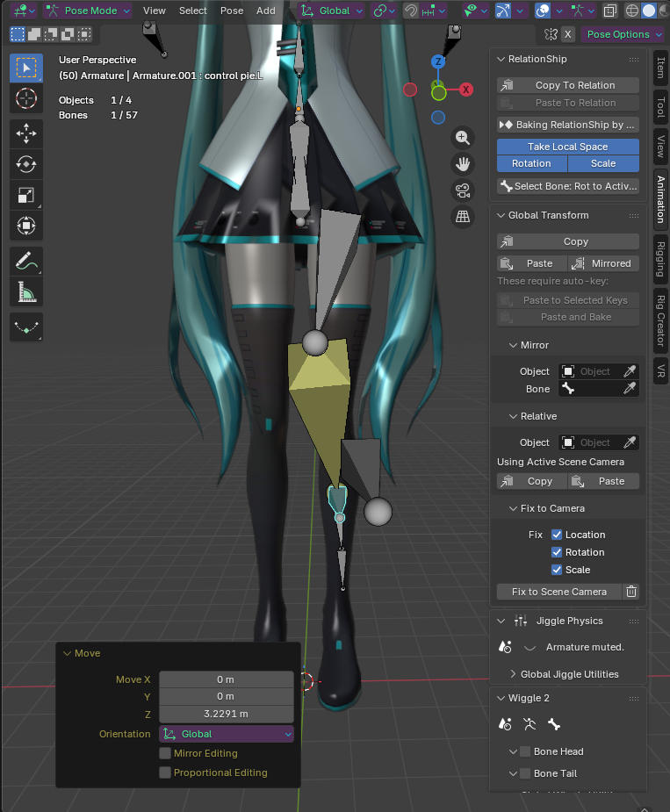
Task: Activate the Measure ruler tool
Action: point(26,291)
